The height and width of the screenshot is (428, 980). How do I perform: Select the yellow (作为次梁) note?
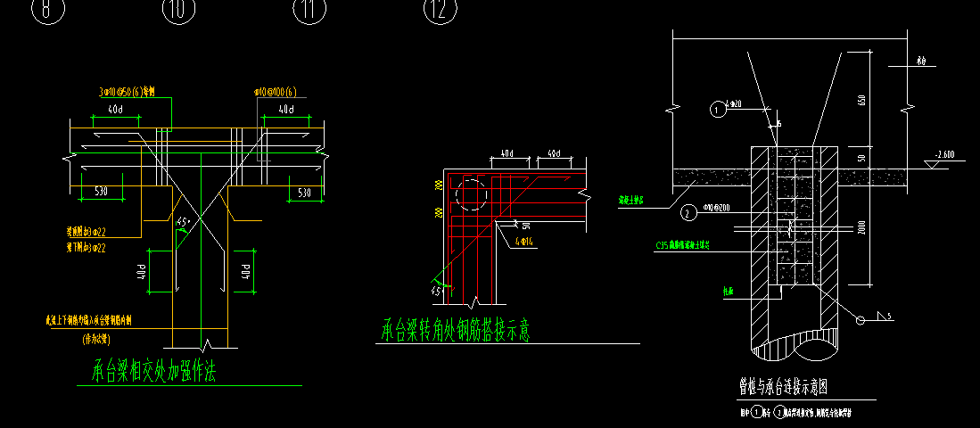coord(96,340)
